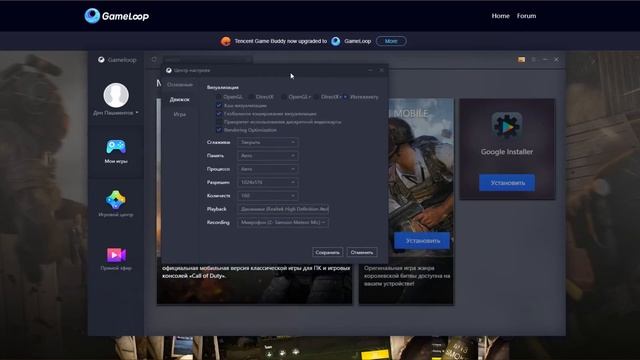Click the settings dialog logo icon
Viewport: 640px width, 360px height.
pyautogui.click(x=169, y=70)
